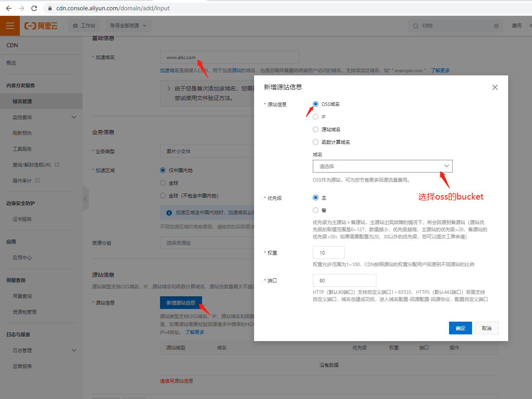Collapse the sidebar with handle arrow
This screenshot has height=399, width=532.
[85, 199]
